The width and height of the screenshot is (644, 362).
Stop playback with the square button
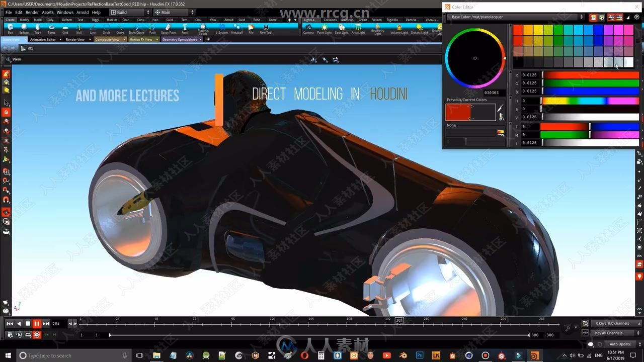click(28, 324)
